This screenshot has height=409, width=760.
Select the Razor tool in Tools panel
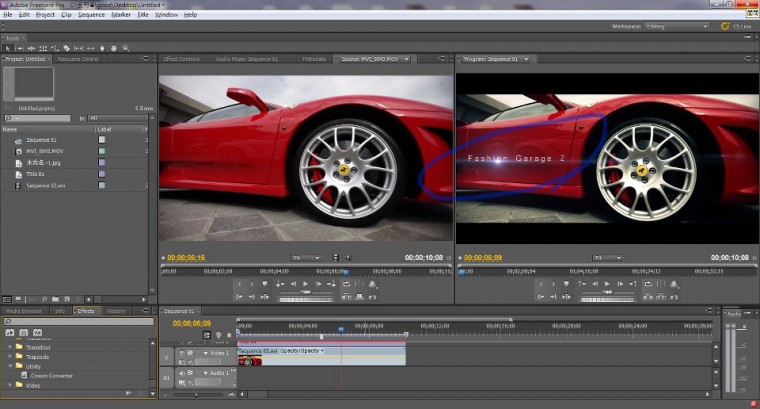[x=67, y=47]
